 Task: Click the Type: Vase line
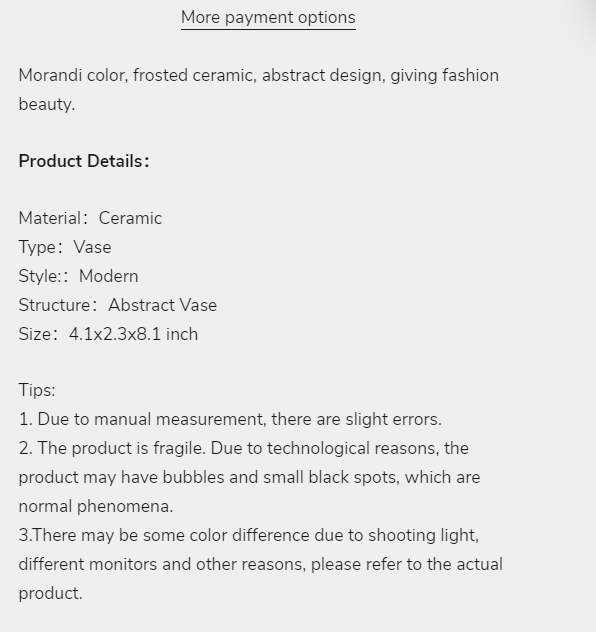[65, 247]
